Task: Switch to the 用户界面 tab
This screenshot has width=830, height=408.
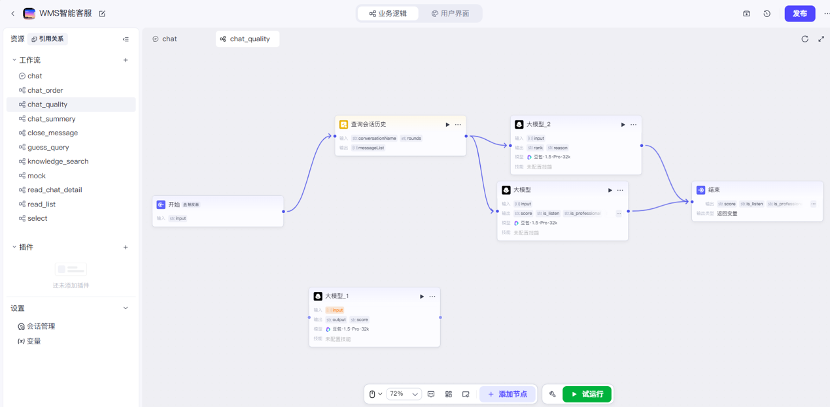Action: point(447,13)
